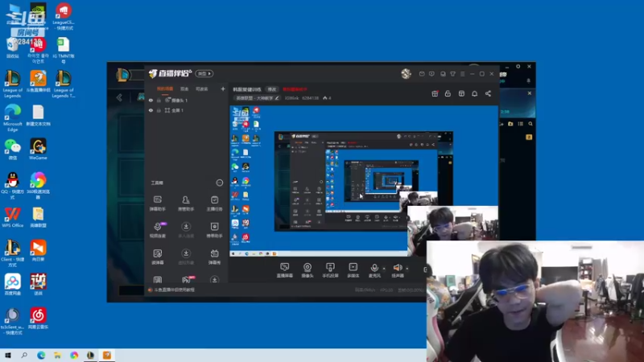Open Edge from the taskbar
Screen dimensions: 644x362
click(41, 356)
